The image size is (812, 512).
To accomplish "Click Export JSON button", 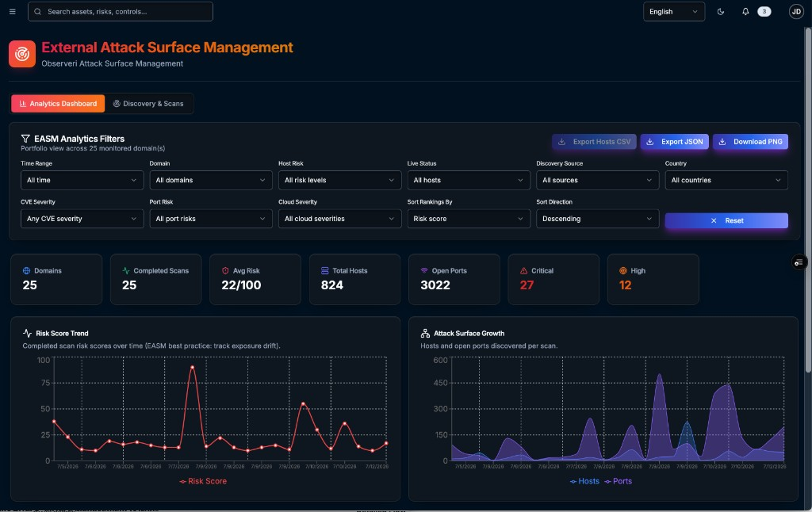I will 674,142.
